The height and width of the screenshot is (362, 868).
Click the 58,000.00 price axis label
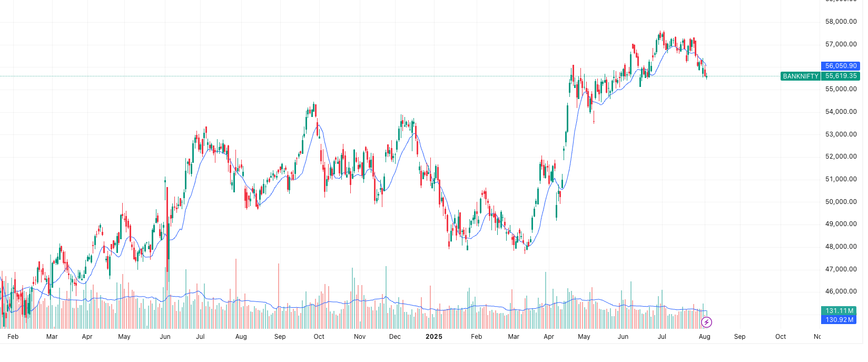coord(841,22)
